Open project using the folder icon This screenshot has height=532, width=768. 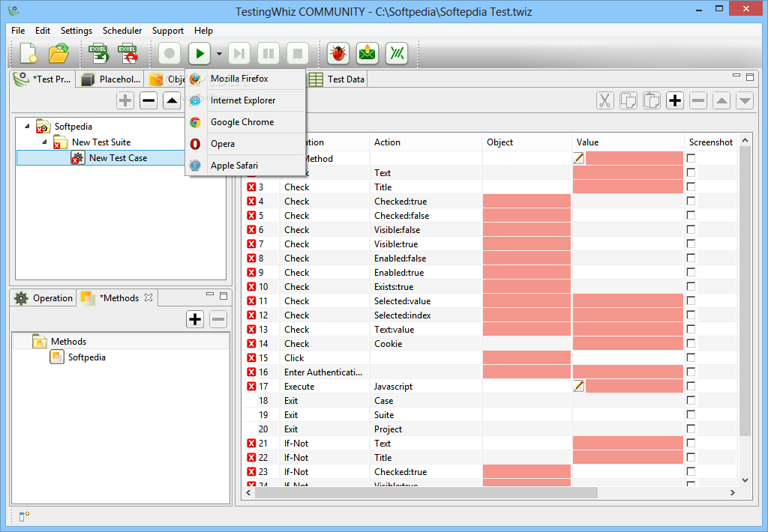[58, 53]
